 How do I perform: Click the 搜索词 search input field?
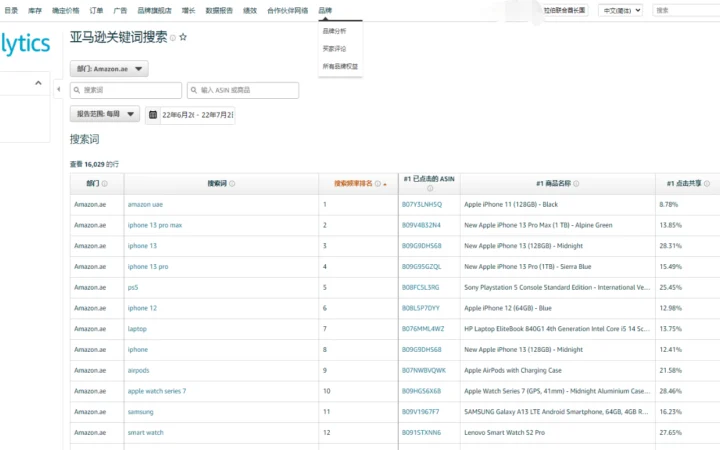[126, 90]
